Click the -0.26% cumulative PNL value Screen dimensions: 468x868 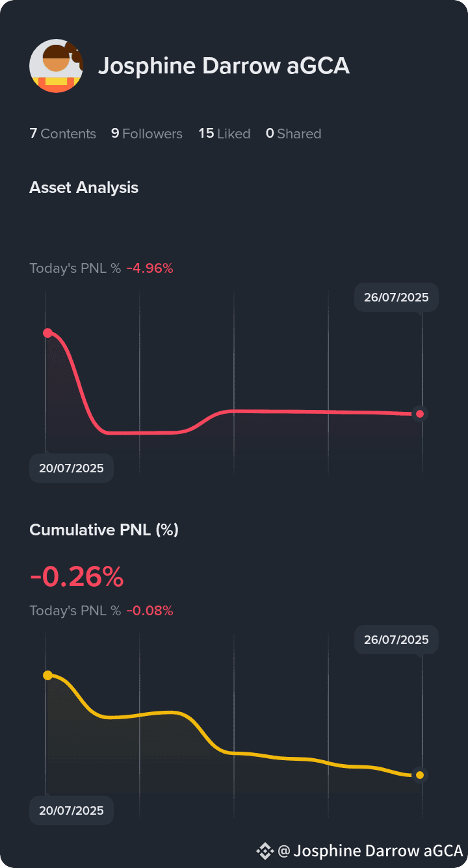tap(77, 576)
